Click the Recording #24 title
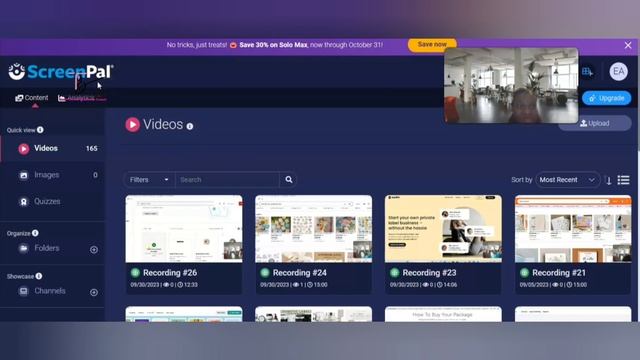This screenshot has width=640, height=360. point(300,273)
